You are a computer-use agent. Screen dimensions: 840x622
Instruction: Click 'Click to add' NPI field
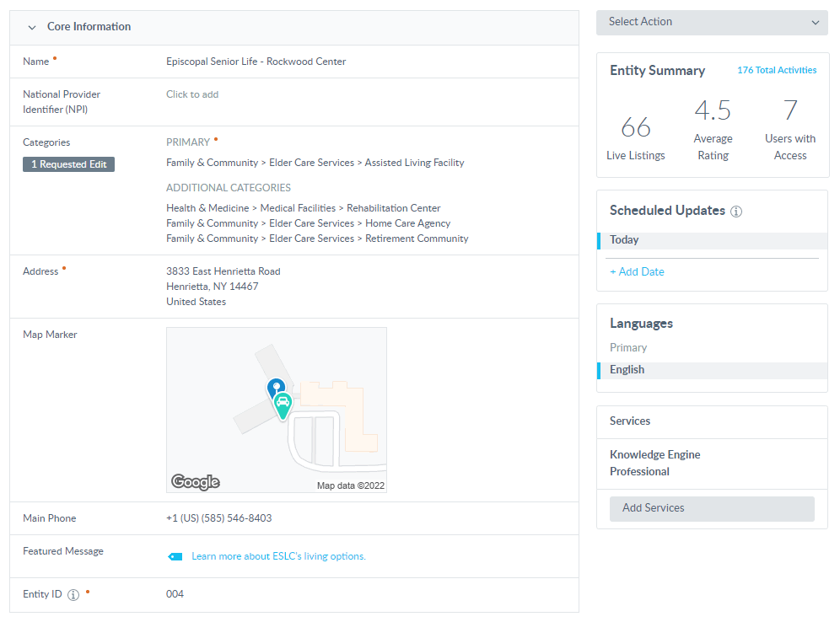point(192,94)
